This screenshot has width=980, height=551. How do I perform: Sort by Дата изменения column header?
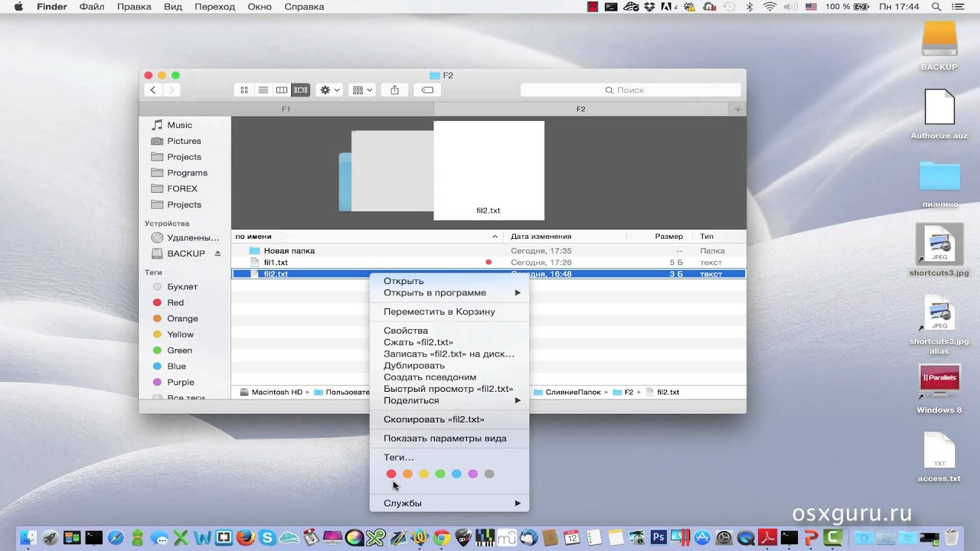[x=564, y=236]
